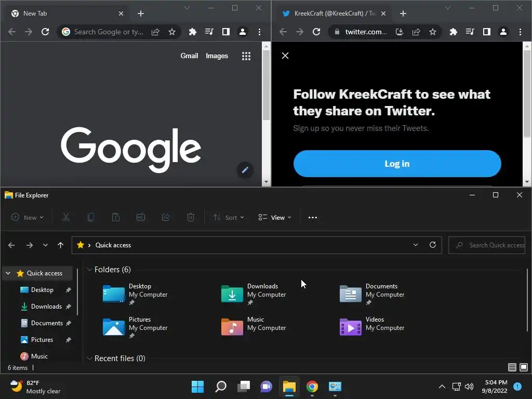Image resolution: width=532 pixels, height=399 pixels.
Task: Select the KreekCraft Twitter browser tab
Action: (334, 14)
